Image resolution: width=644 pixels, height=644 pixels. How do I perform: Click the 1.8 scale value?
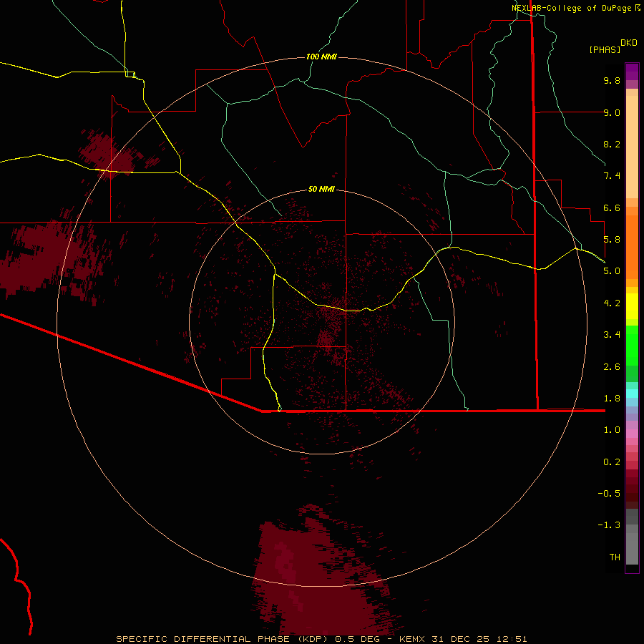612,399
